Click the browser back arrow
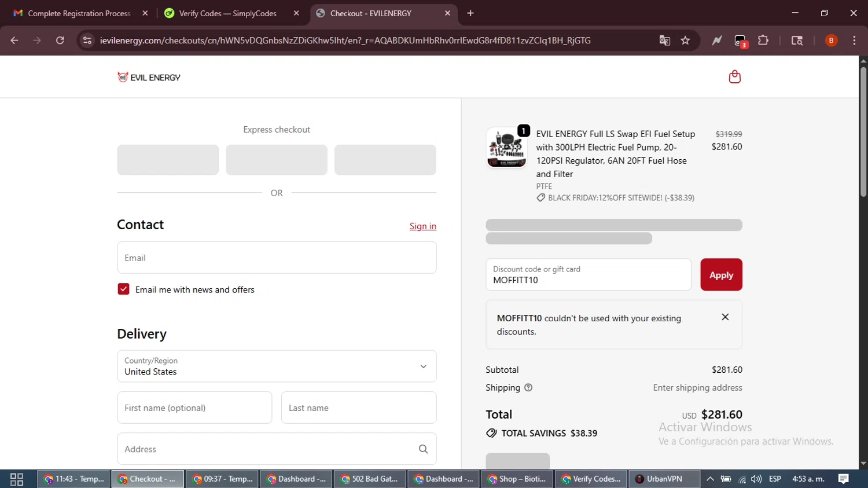868x488 pixels. (14, 41)
